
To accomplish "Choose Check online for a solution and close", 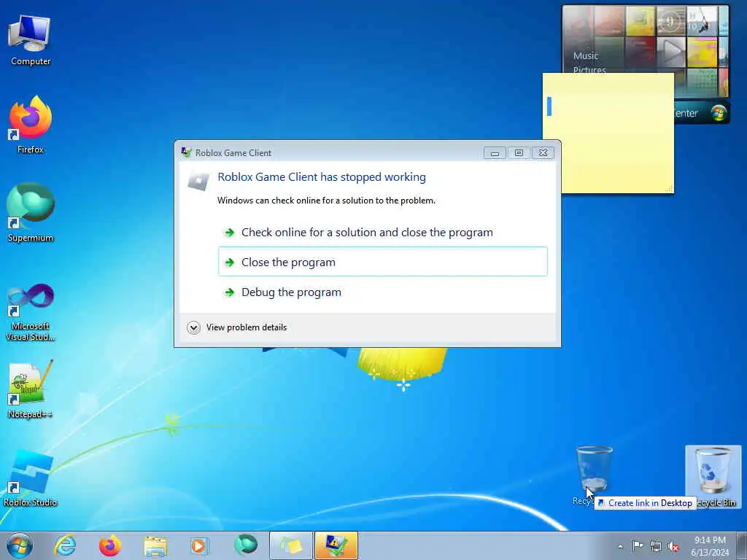I will (x=382, y=233).
